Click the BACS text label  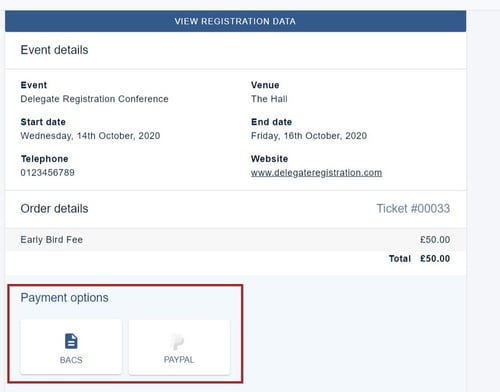71,360
